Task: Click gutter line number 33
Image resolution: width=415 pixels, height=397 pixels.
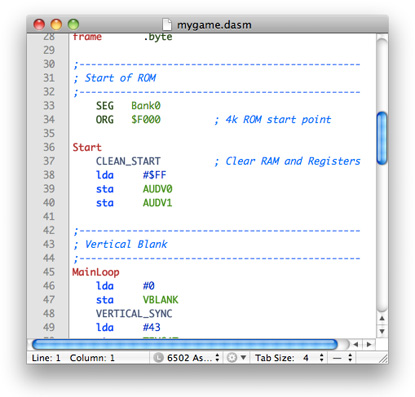Action: pyautogui.click(x=49, y=105)
